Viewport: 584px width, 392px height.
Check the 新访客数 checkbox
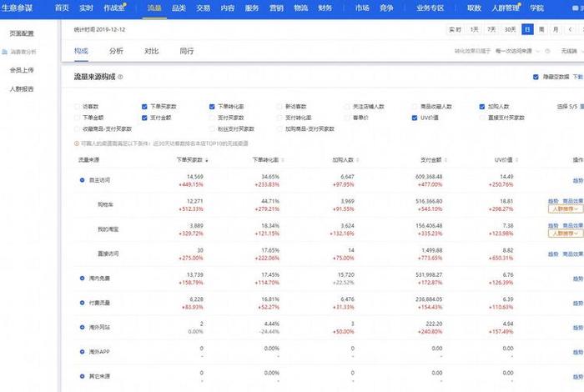(x=279, y=107)
